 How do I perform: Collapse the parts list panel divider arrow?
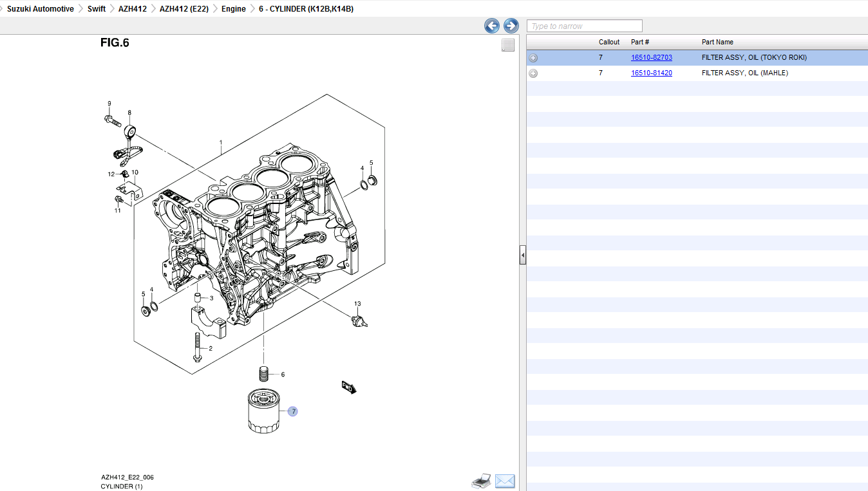(522, 255)
